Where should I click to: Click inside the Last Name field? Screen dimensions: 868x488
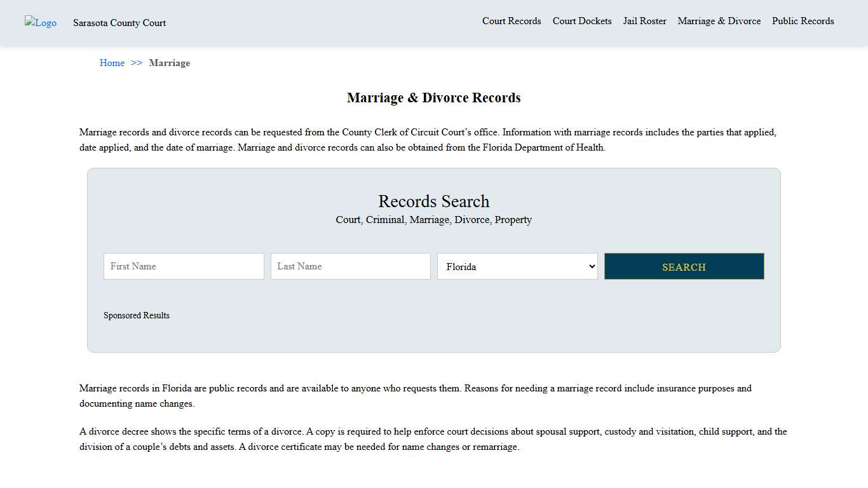[350, 266]
